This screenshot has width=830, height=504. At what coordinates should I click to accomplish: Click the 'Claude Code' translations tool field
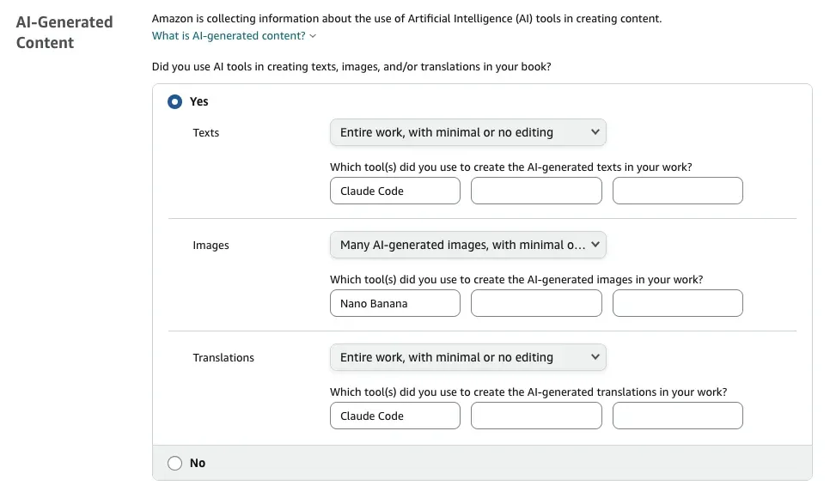tap(394, 416)
